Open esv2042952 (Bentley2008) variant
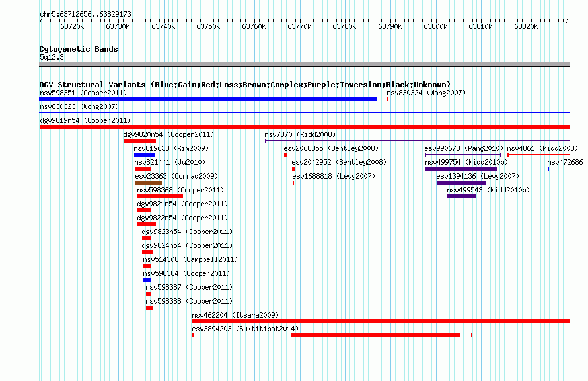This screenshot has width=588, height=381. (339, 162)
